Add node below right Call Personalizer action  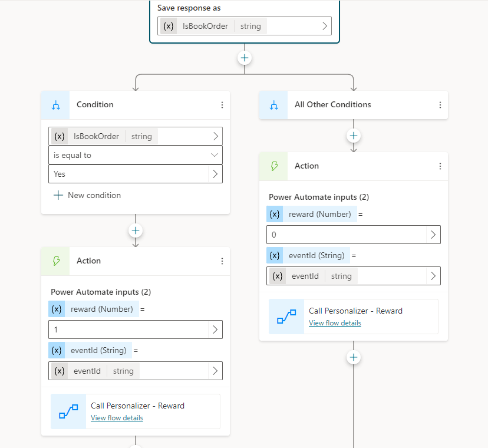354,357
